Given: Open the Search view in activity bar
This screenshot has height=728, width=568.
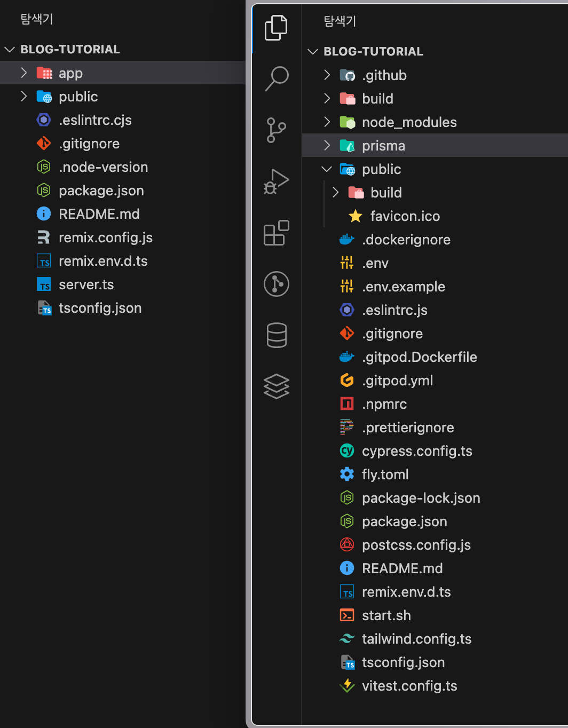Looking at the screenshot, I should tap(277, 78).
